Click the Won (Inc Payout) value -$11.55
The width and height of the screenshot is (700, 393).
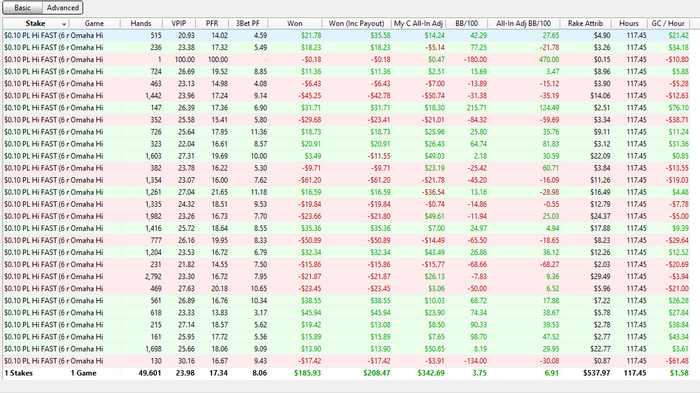point(379,156)
